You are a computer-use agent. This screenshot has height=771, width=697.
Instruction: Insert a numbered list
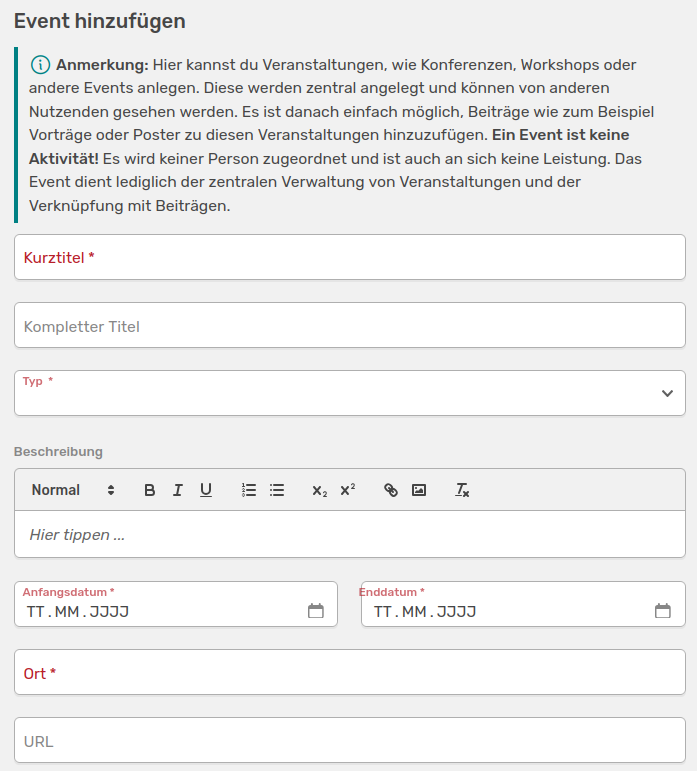click(x=249, y=490)
